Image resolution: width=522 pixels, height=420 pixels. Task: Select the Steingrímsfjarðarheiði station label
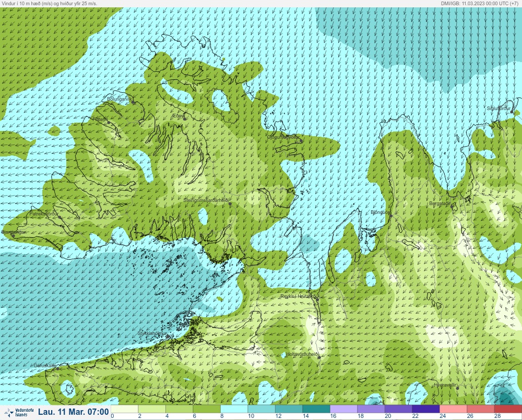click(x=206, y=200)
